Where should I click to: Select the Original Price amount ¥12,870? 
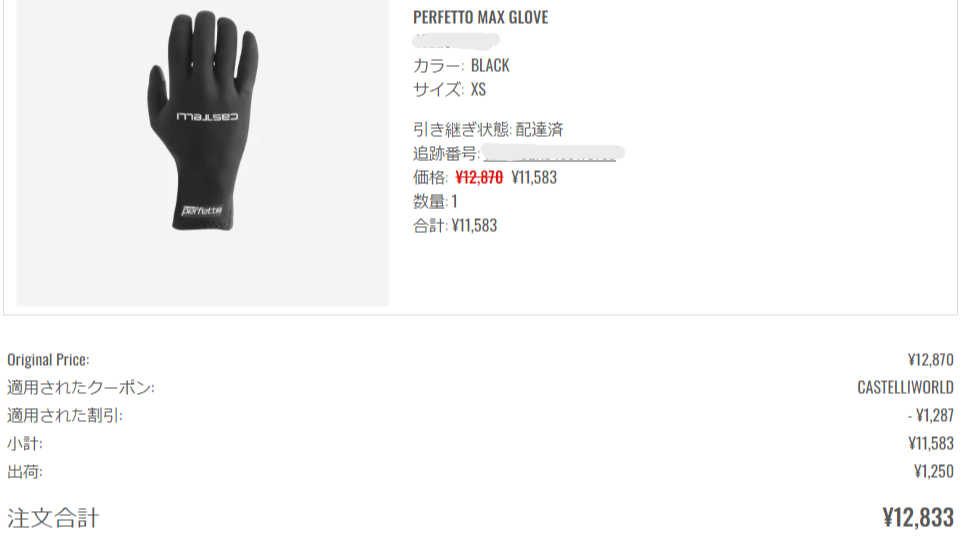931,359
